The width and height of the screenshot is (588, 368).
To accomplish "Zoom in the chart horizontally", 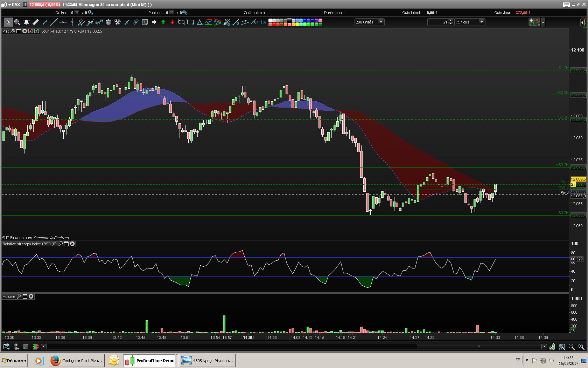I will point(581,347).
